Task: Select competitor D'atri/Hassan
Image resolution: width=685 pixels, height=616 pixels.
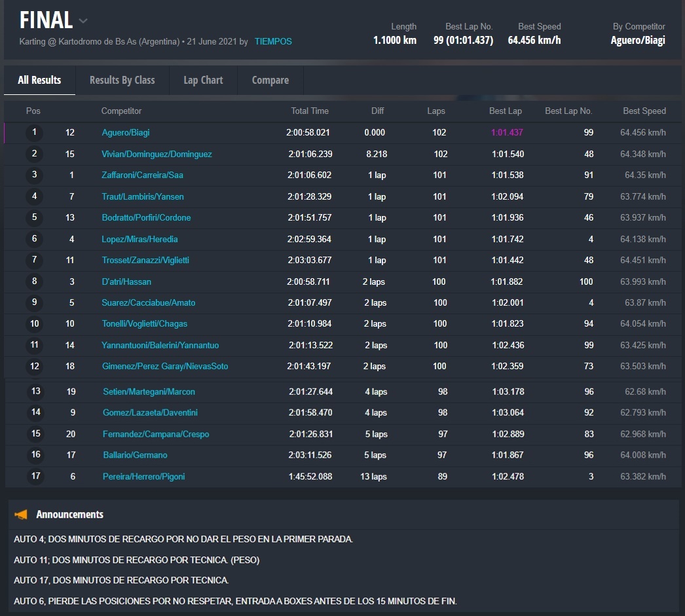Action: 126,282
